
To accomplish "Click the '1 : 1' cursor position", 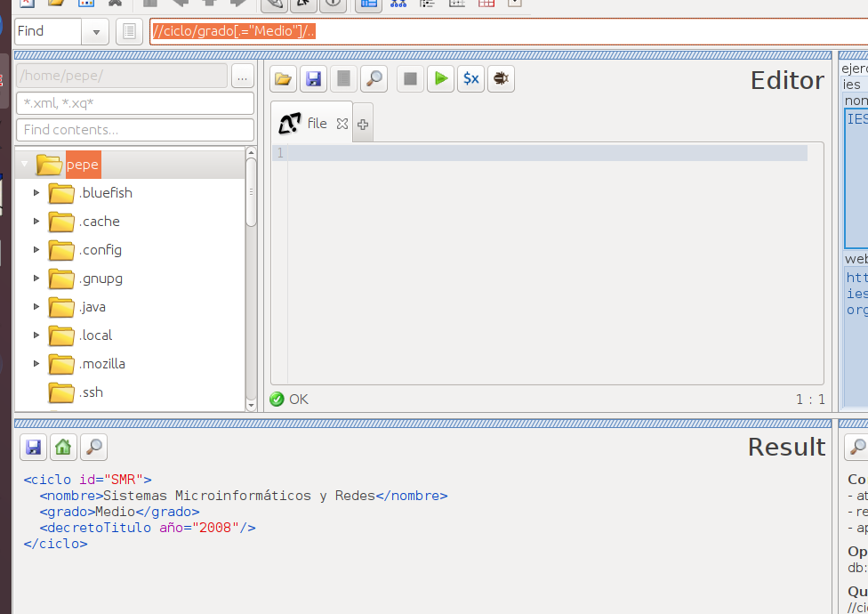I will (x=810, y=400).
